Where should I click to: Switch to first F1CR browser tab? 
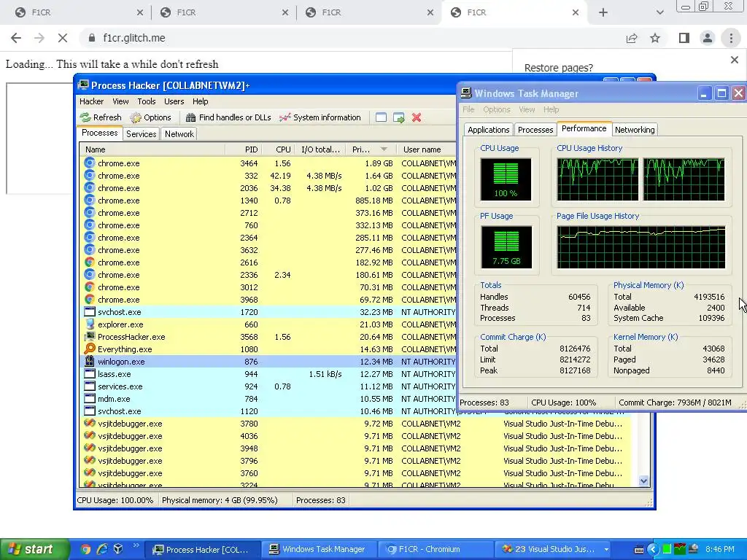click(x=79, y=12)
